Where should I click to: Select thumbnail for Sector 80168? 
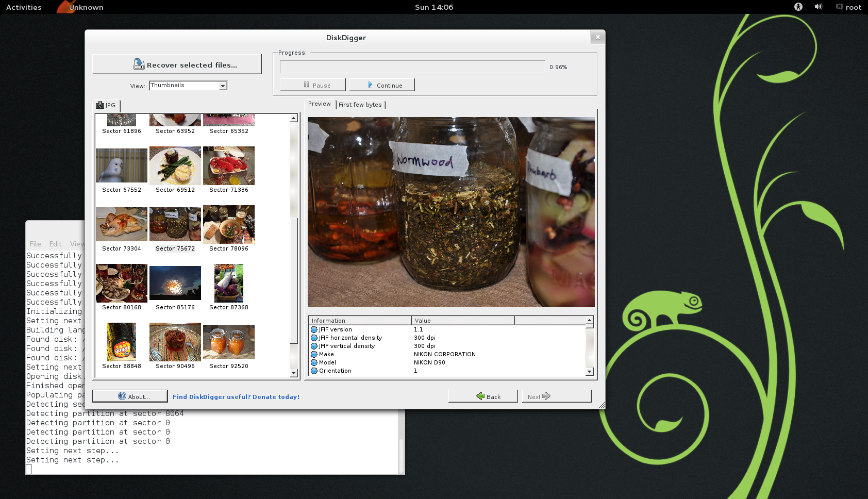pyautogui.click(x=122, y=283)
